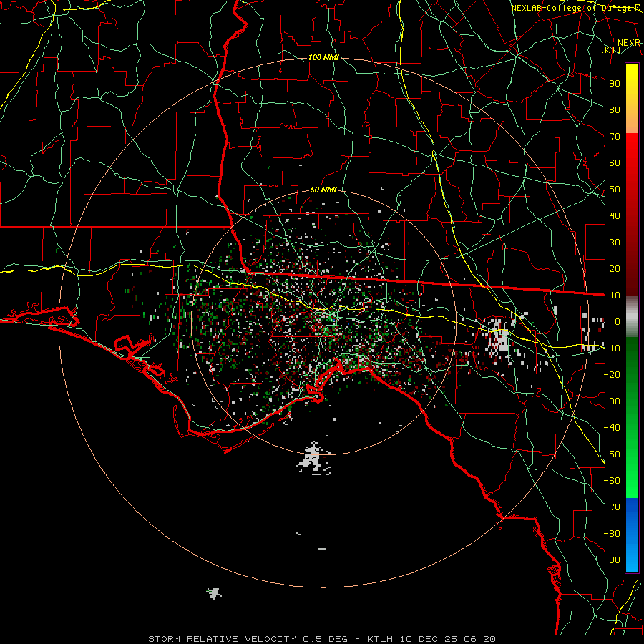Screen dimensions: 644x644
Task: Click the KTLH station ID in the caption
Action: coord(381,639)
